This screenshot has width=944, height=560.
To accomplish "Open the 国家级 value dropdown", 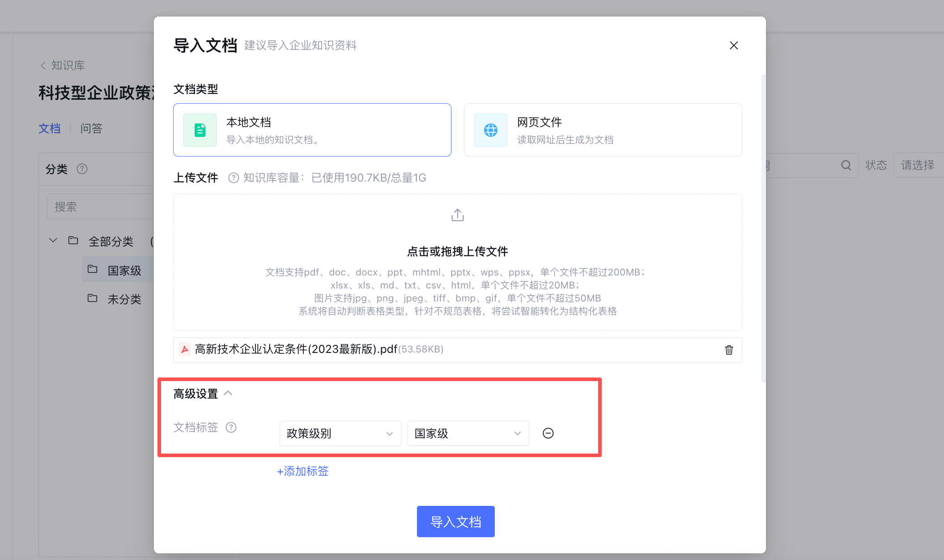I will (x=468, y=433).
